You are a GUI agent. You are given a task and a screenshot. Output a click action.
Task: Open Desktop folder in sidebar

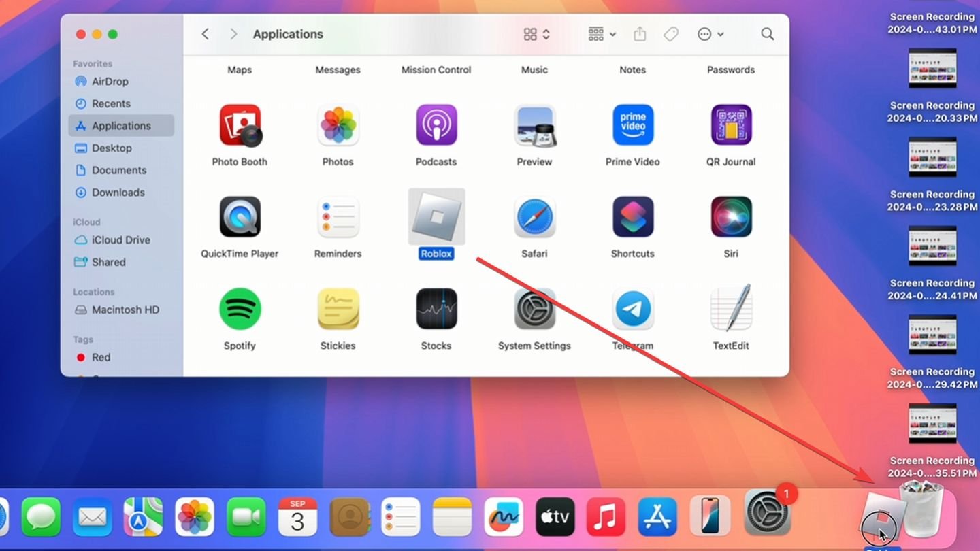coord(121,148)
